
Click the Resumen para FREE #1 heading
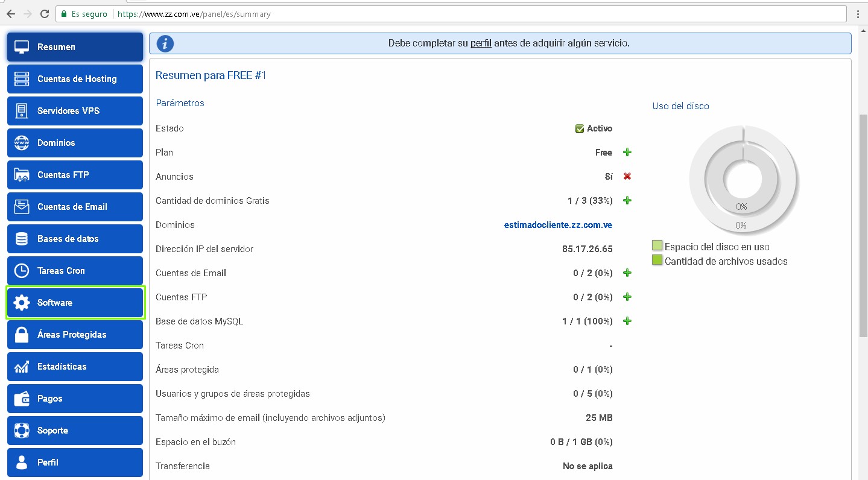(x=211, y=75)
